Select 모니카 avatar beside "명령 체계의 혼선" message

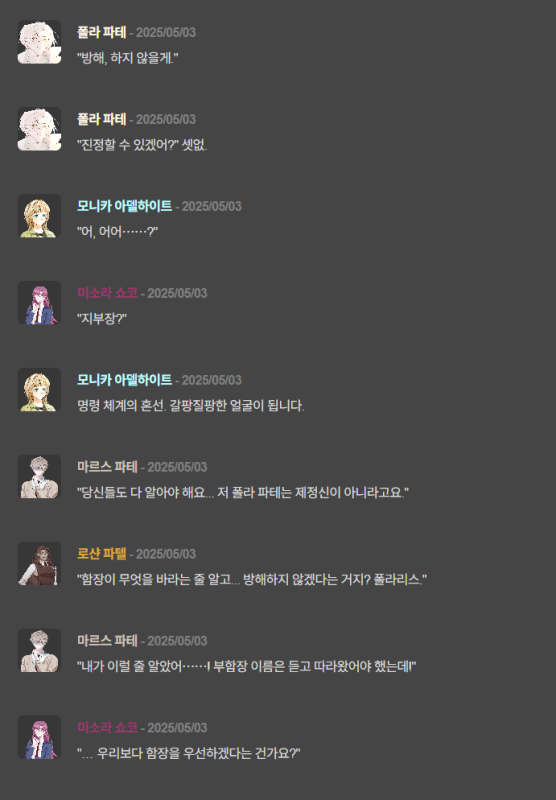39,390
